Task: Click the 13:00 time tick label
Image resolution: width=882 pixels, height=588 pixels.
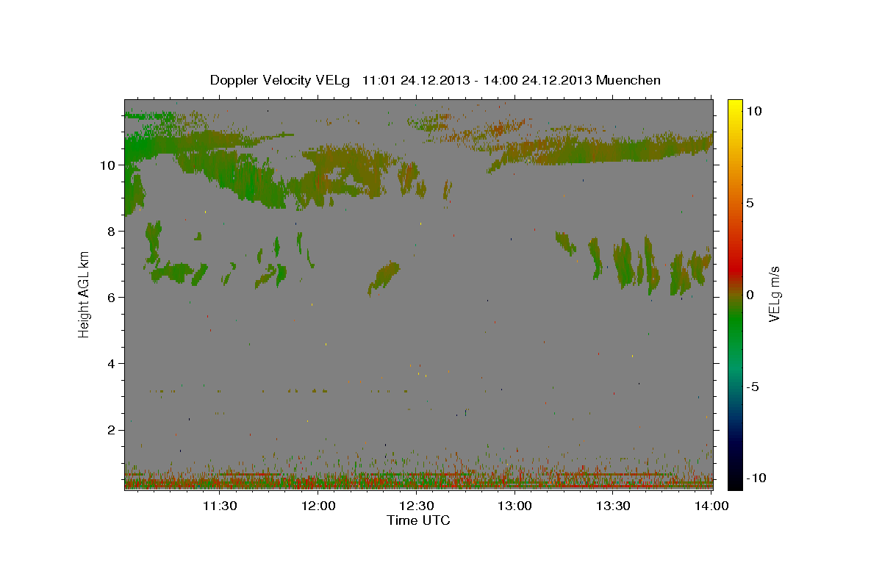Action: 515,506
